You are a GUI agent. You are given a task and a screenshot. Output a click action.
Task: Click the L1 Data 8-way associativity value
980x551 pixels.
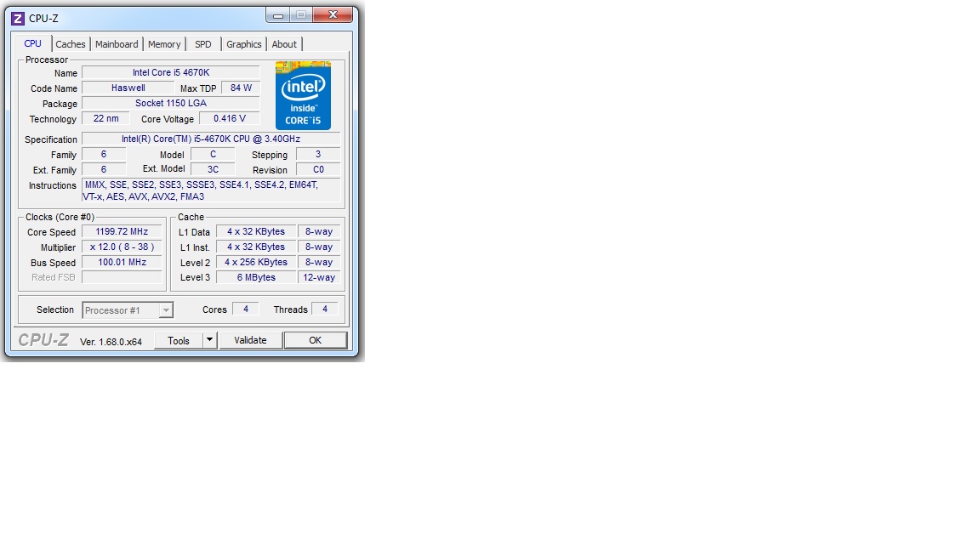[319, 232]
